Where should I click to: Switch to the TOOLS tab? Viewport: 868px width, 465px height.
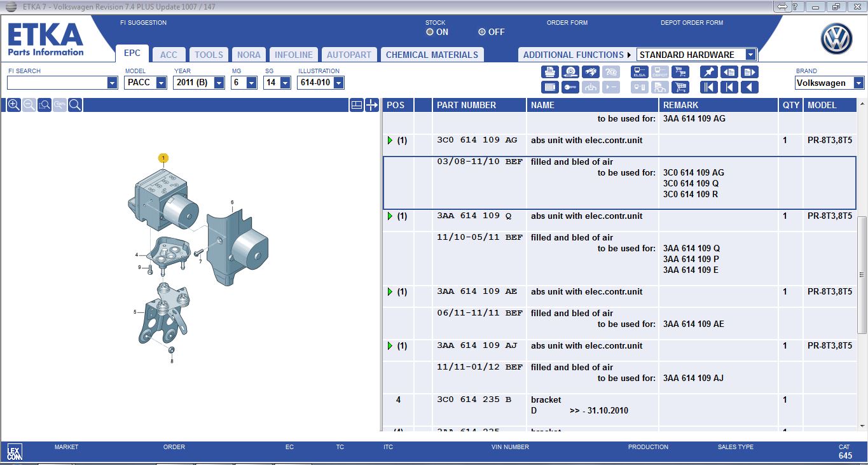pos(209,55)
